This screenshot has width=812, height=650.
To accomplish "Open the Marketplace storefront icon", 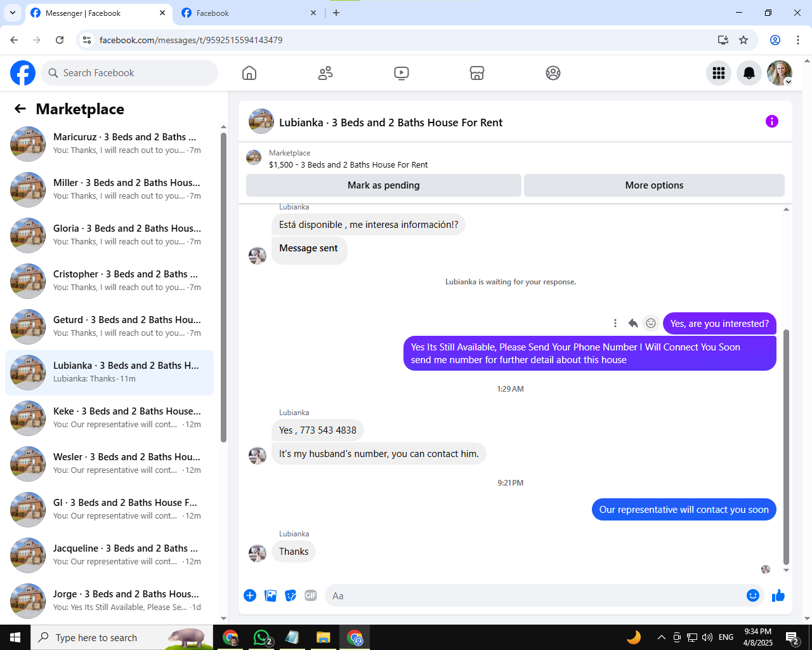I will 477,73.
